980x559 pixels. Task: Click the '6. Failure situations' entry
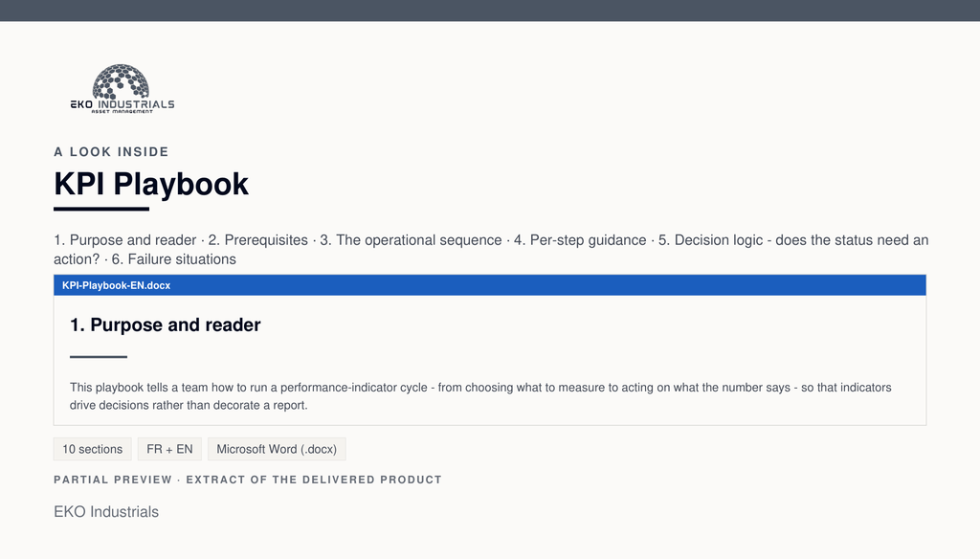(x=174, y=259)
